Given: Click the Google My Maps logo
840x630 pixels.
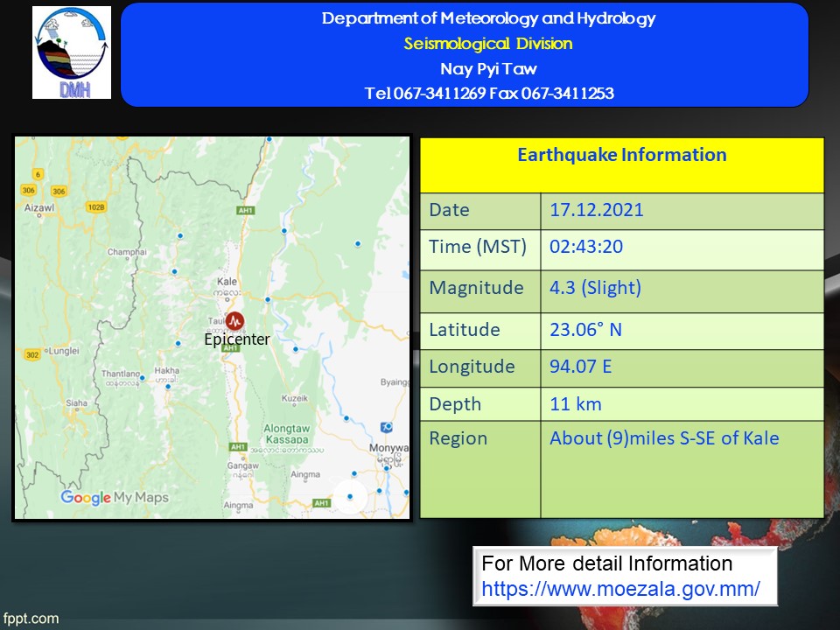Looking at the screenshot, I should click(x=115, y=498).
